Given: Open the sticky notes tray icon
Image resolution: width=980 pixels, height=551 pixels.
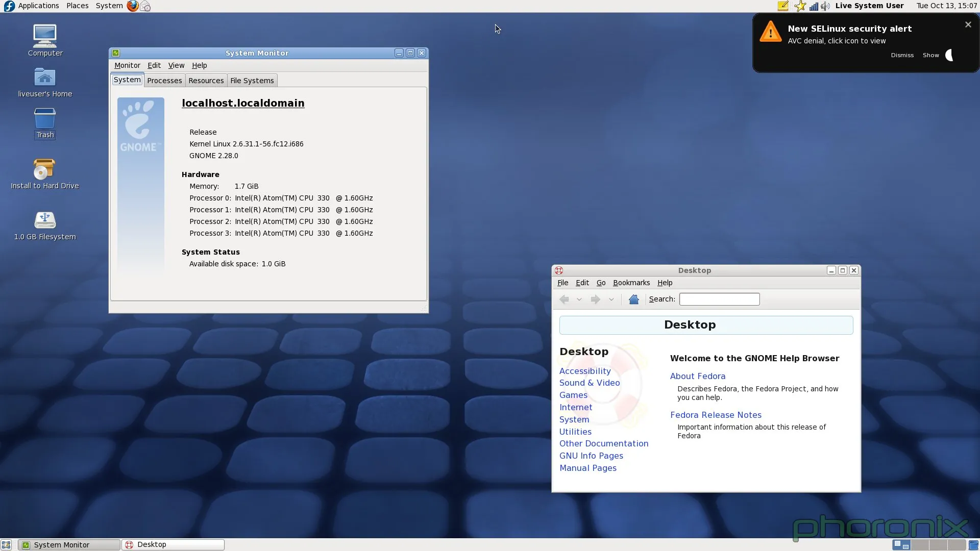Looking at the screenshot, I should [782, 6].
